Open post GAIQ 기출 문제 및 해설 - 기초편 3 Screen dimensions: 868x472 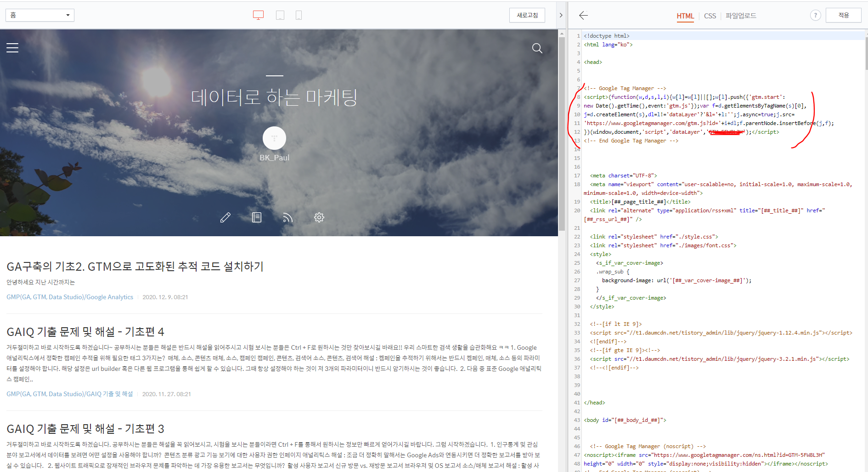[85, 429]
